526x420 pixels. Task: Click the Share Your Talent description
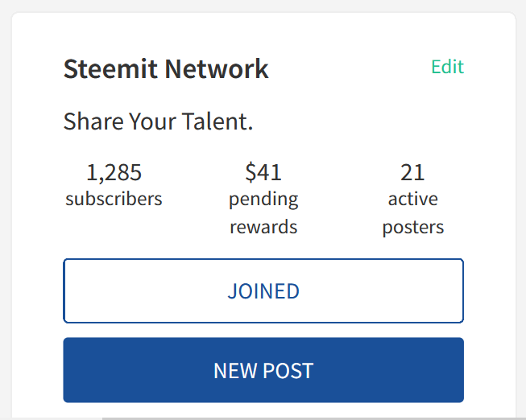pyautogui.click(x=158, y=121)
